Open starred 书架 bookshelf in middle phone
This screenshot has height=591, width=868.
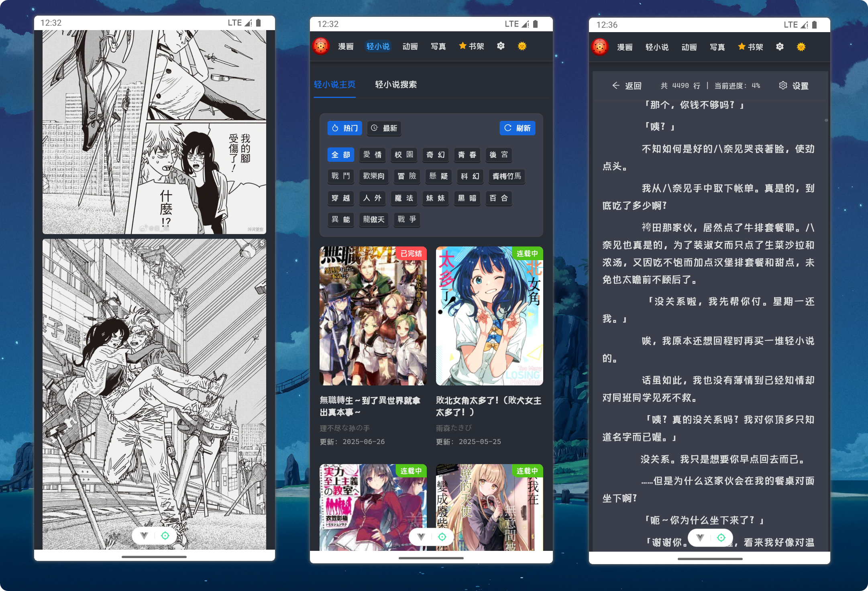click(471, 46)
